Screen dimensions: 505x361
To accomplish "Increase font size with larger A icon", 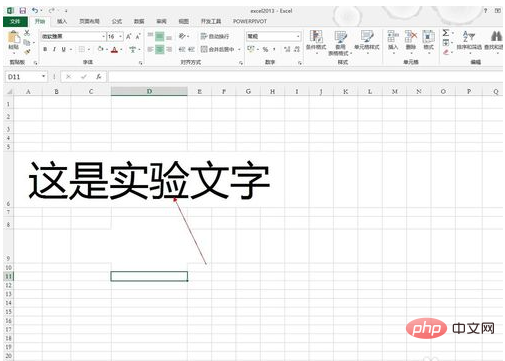I will pyautogui.click(x=129, y=36).
